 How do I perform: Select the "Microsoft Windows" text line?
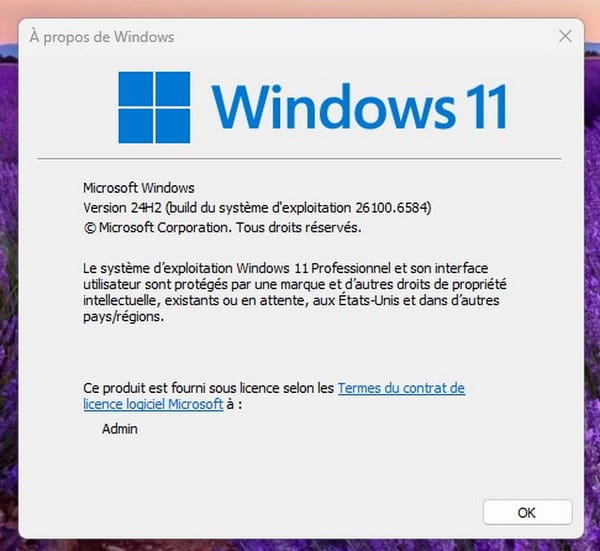coord(139,188)
